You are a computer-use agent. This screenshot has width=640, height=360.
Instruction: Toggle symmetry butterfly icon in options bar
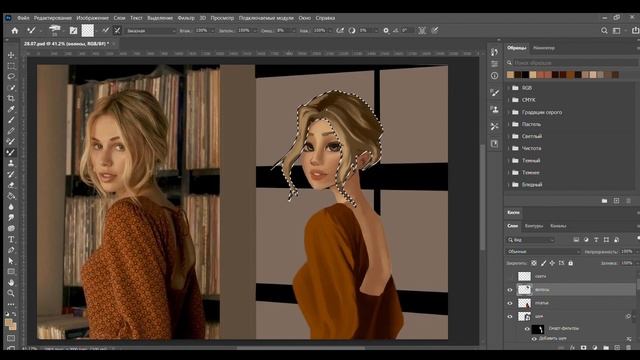tap(422, 31)
